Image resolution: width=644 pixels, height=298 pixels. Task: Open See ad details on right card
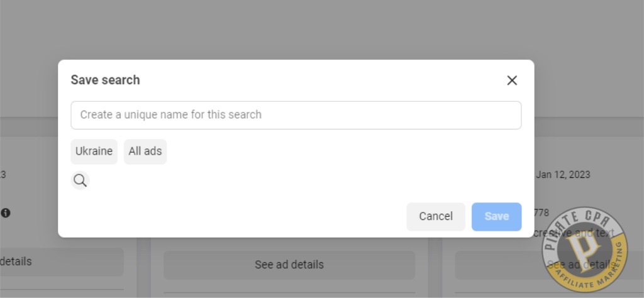pos(549,265)
